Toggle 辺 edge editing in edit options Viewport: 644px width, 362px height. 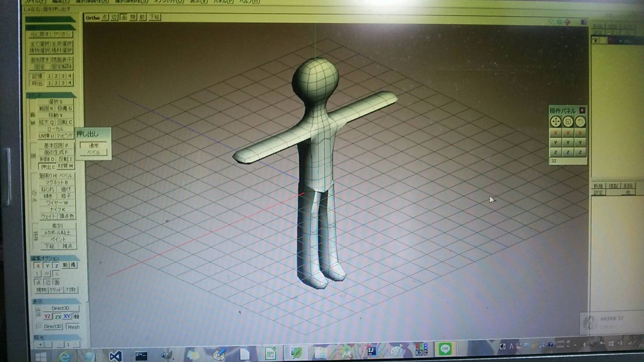(47, 282)
